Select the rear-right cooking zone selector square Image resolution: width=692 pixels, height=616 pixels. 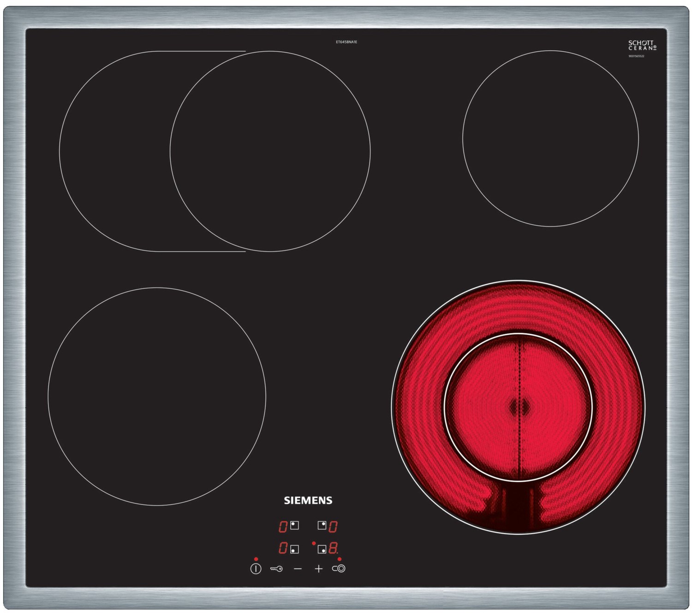pos(322,526)
